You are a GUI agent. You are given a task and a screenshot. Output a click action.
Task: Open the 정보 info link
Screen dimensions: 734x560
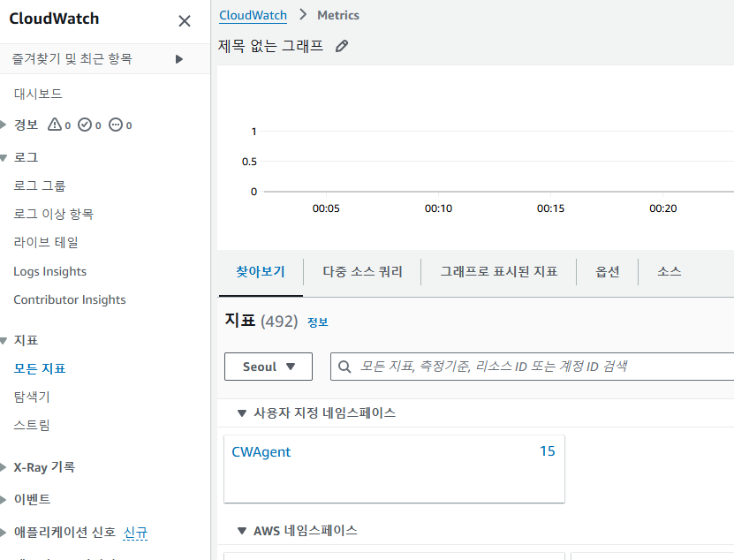[317, 322]
